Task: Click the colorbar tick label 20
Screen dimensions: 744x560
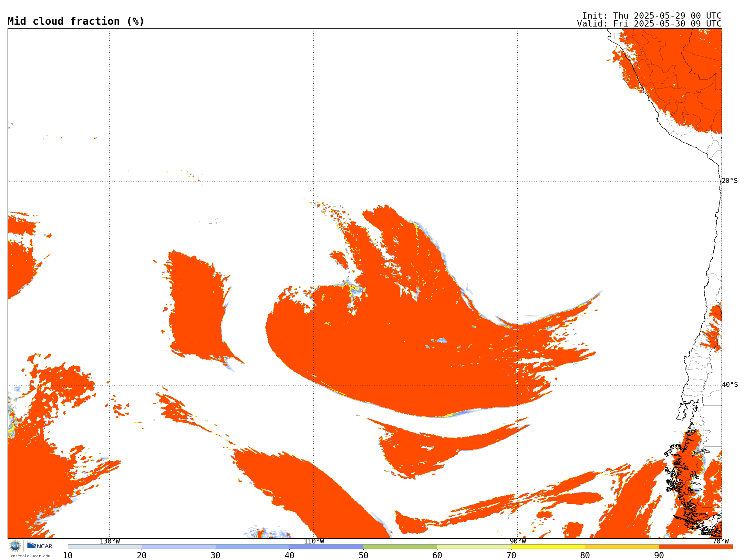Action: tap(142, 556)
